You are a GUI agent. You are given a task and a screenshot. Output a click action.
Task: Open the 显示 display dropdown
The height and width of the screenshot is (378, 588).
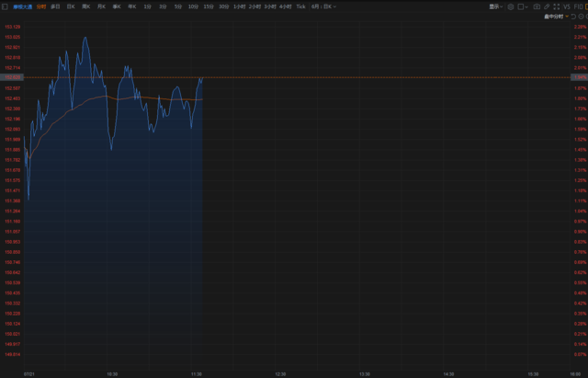pyautogui.click(x=496, y=6)
